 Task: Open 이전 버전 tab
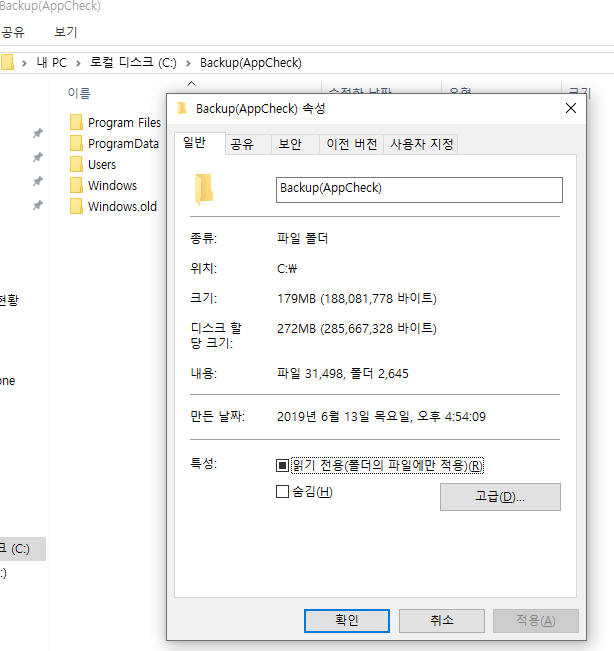point(352,144)
